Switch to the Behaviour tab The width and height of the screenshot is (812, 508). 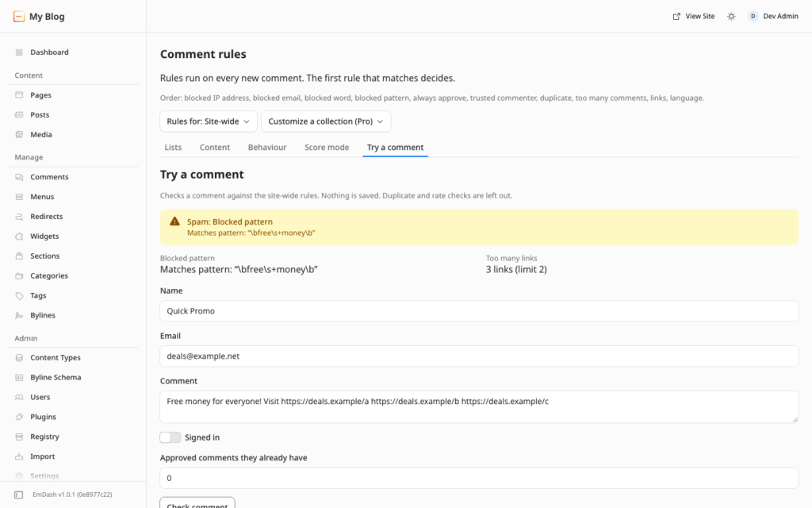coord(267,147)
